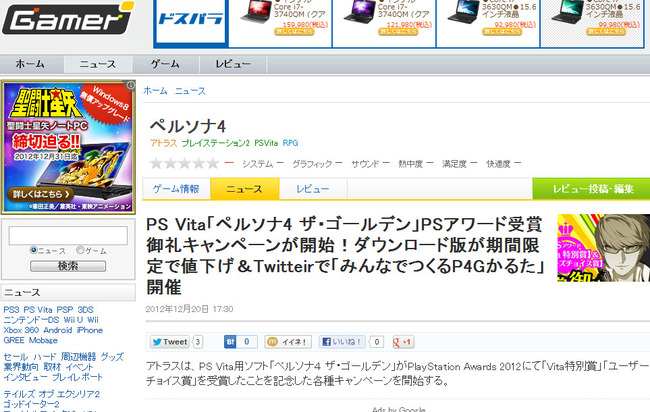Open the 聖闘士星矢ノートPC ad banner
The image size is (650, 412).
pyautogui.click(x=68, y=148)
